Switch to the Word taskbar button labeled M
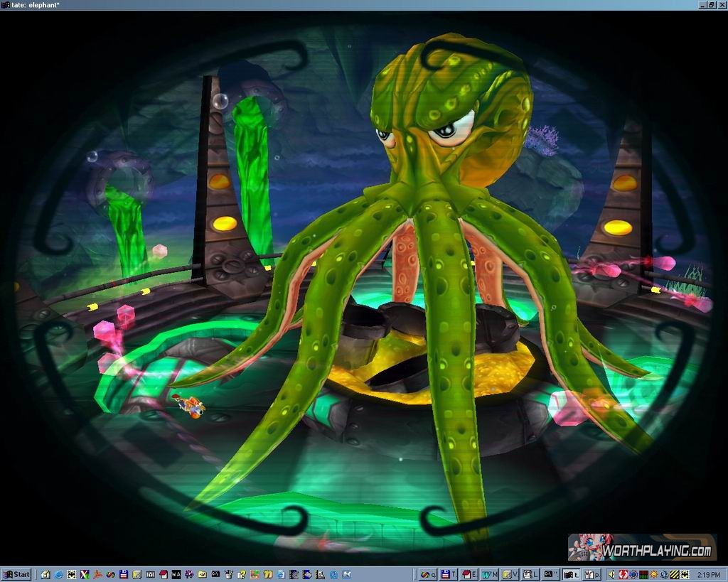 coord(491,574)
